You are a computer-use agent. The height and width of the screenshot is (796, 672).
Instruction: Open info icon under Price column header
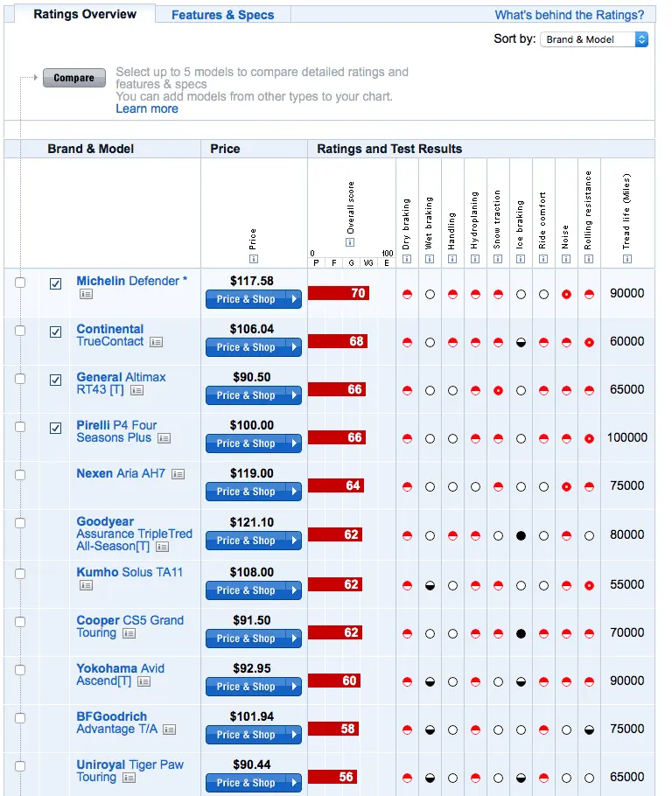[254, 259]
